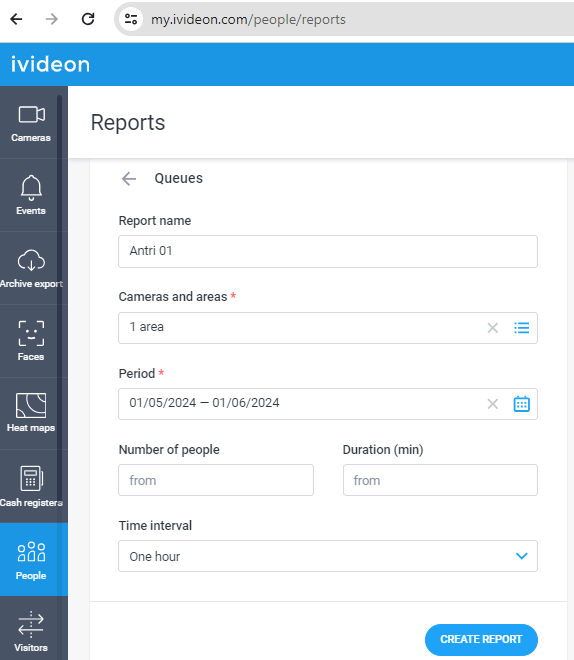This screenshot has width=574, height=660.
Task: Open the Events bell icon
Action: (31, 188)
